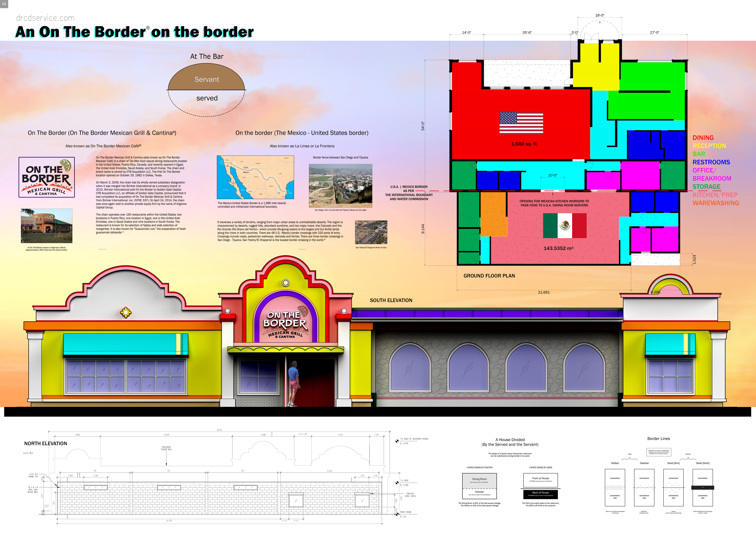Click the On The Border logo image
The width and height of the screenshot is (756, 535).
point(46,177)
